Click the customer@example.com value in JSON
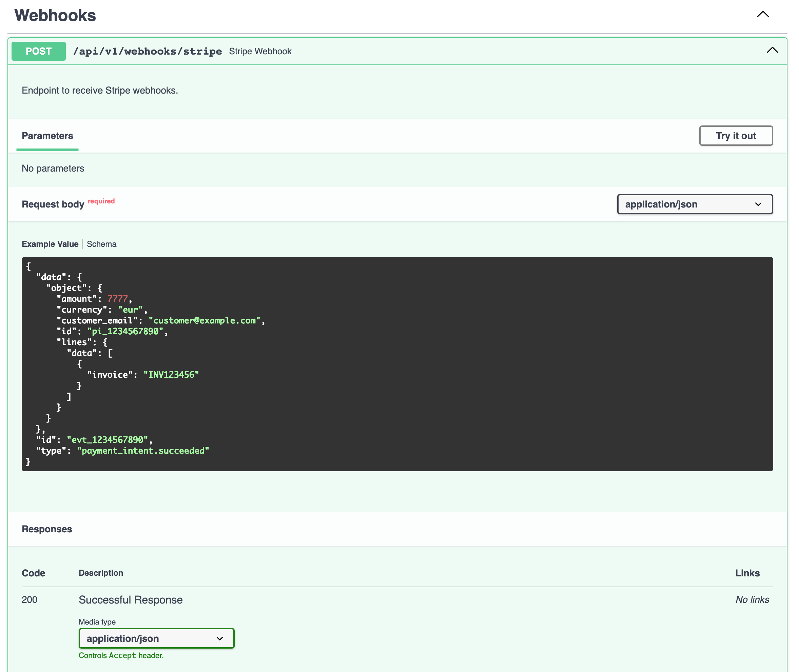The image size is (799, 672). click(204, 320)
